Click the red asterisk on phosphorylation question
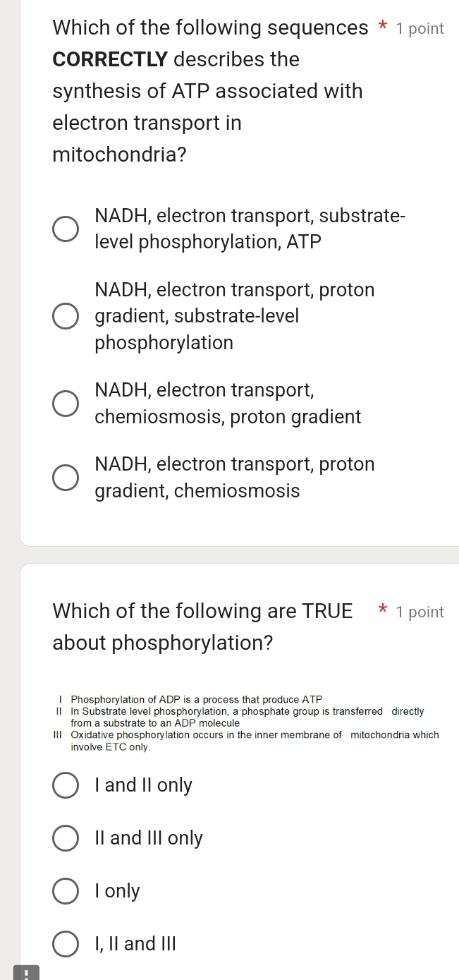Screen dimensions: 459x980 pos(381,610)
